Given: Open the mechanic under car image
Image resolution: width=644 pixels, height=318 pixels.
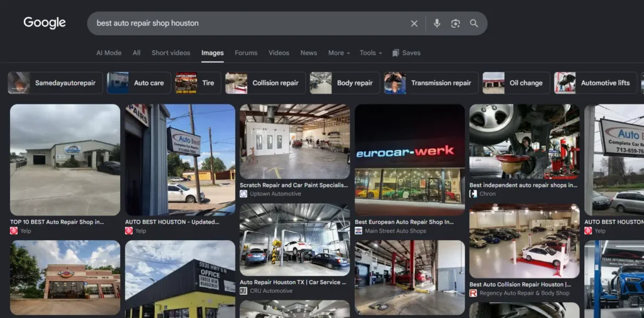Looking at the screenshot, I should [525, 141].
